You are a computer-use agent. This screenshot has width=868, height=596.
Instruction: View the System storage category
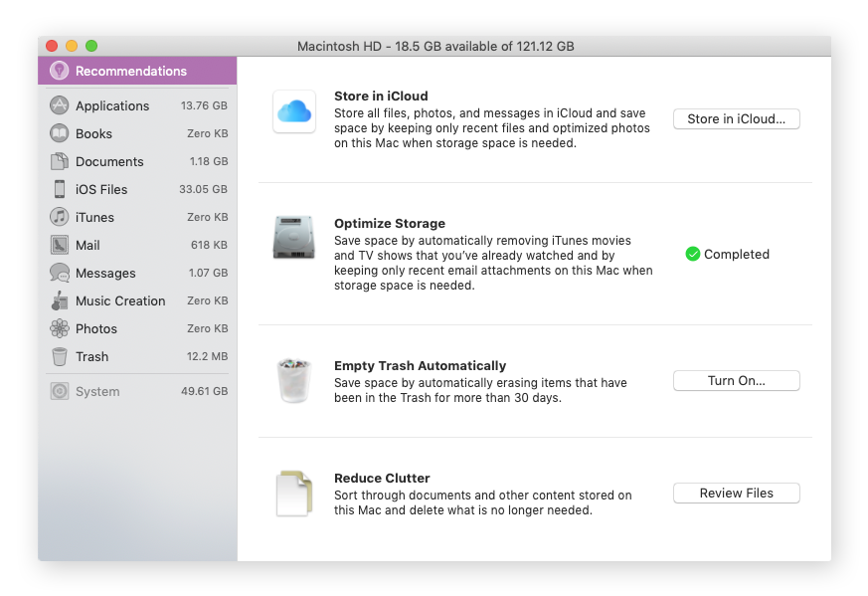coord(98,391)
